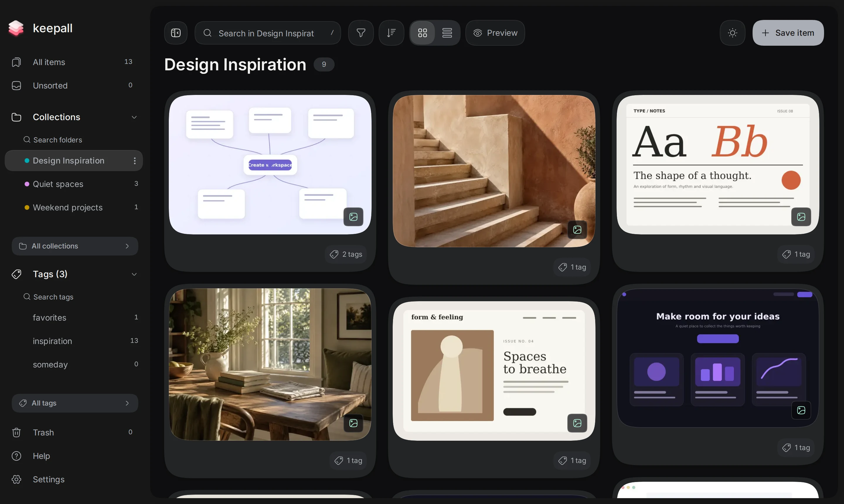Click image icon on staircase photo
The width and height of the screenshot is (844, 504).
pos(577,230)
